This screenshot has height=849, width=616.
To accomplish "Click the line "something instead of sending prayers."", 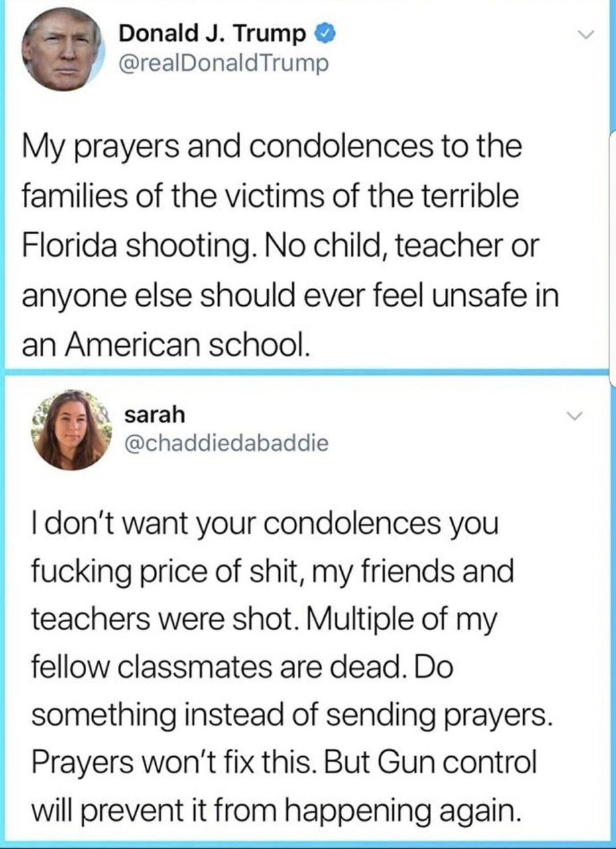I will tap(291, 715).
